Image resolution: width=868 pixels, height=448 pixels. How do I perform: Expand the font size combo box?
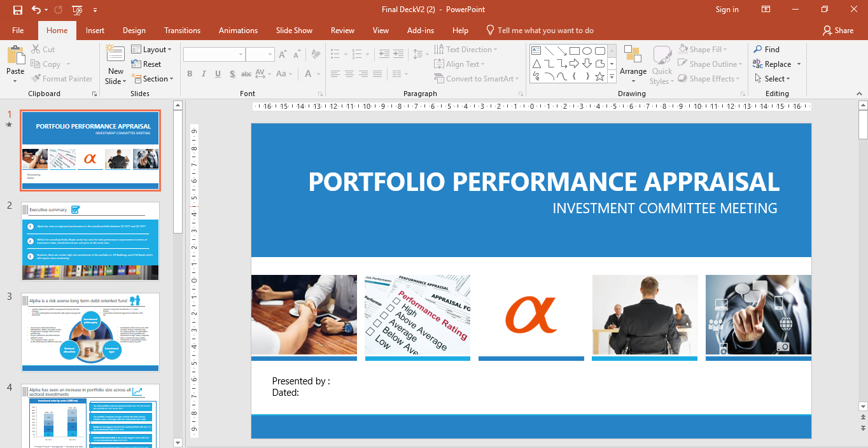[270, 55]
